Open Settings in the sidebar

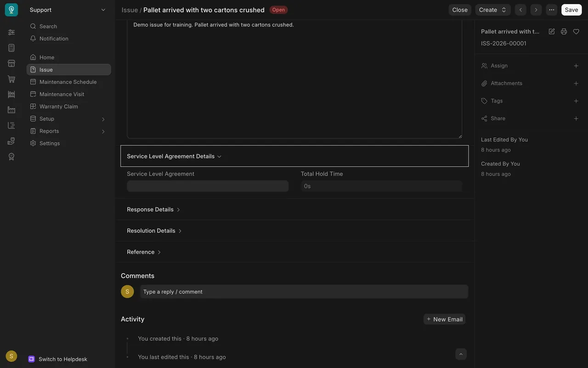68,144
